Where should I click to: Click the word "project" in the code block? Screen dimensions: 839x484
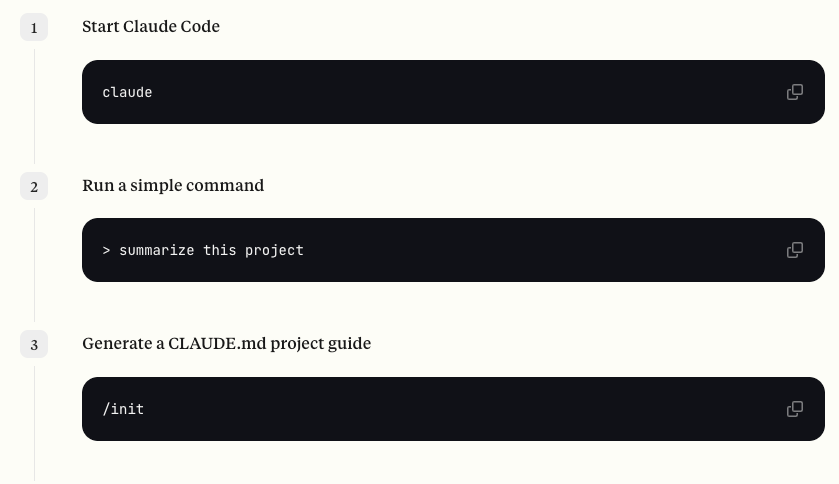[274, 251]
